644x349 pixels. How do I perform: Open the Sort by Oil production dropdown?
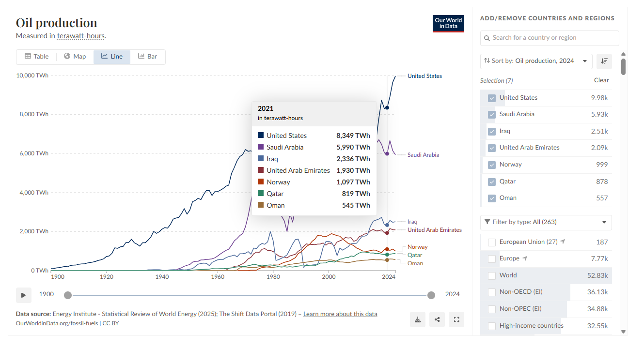[536, 61]
